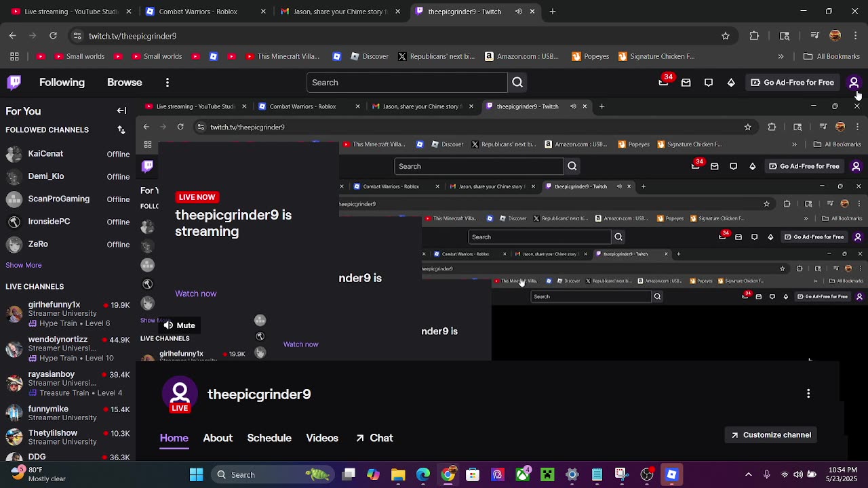Open Signature Chicken F... bookmark
The height and width of the screenshot is (488, 868).
657,56
